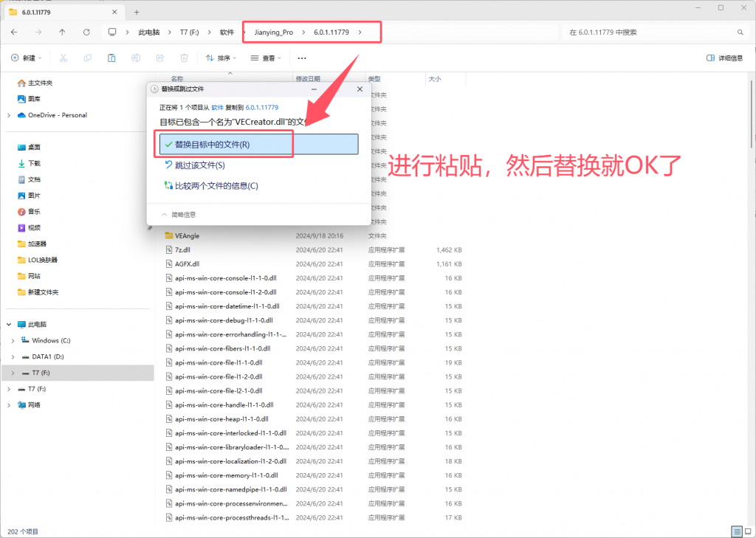Click T7 (F:) in the address breadcrumb
The image size is (756, 538).
click(189, 32)
